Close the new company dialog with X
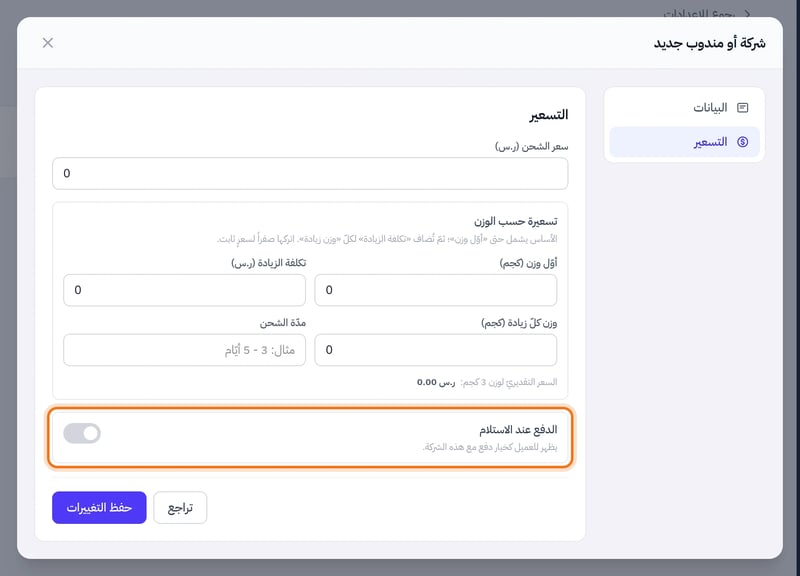The height and width of the screenshot is (576, 800). [x=47, y=43]
